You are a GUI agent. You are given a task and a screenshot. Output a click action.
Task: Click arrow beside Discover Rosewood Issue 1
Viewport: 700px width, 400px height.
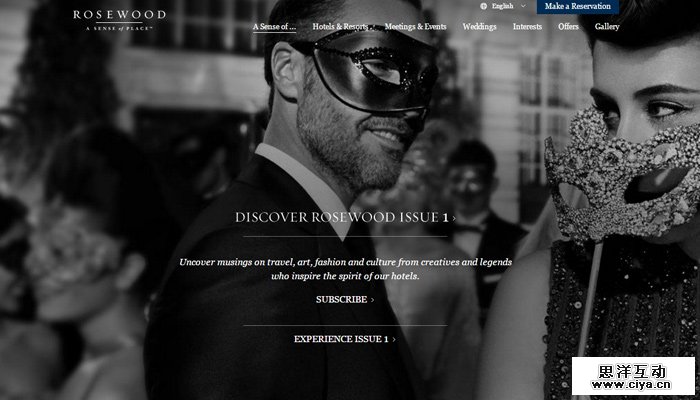(x=454, y=218)
